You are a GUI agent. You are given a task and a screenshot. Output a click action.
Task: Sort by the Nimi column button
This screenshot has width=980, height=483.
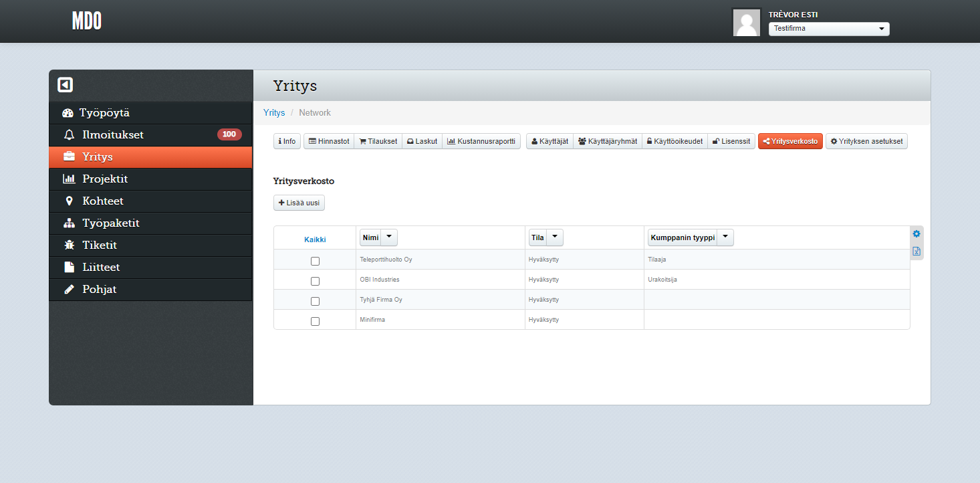coord(370,237)
